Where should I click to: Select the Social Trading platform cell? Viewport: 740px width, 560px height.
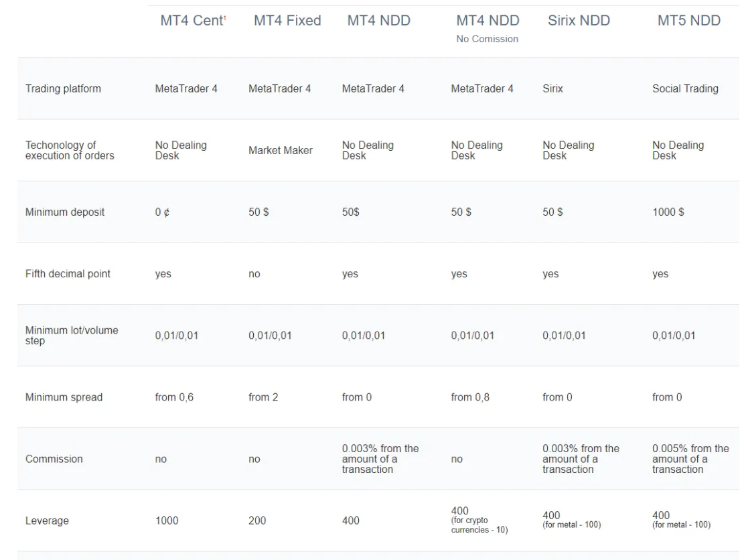[685, 89]
